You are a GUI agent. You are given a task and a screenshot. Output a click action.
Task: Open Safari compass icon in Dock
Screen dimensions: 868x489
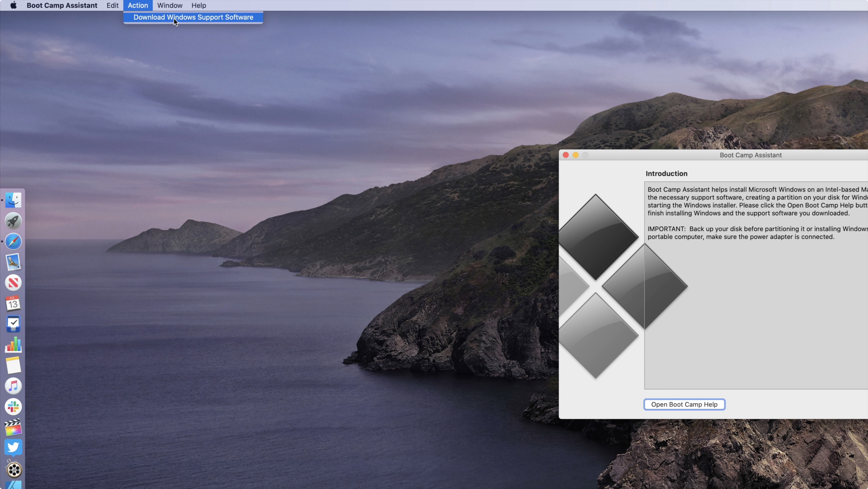pyautogui.click(x=13, y=242)
